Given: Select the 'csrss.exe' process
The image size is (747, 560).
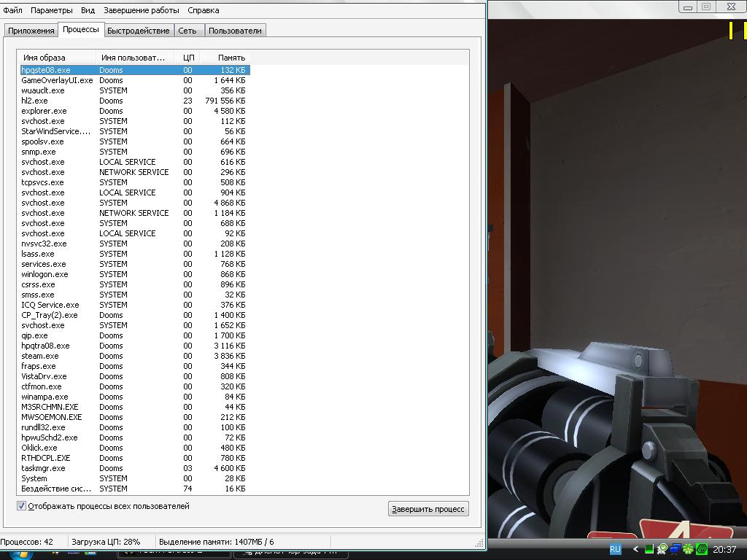Looking at the screenshot, I should pos(135,284).
